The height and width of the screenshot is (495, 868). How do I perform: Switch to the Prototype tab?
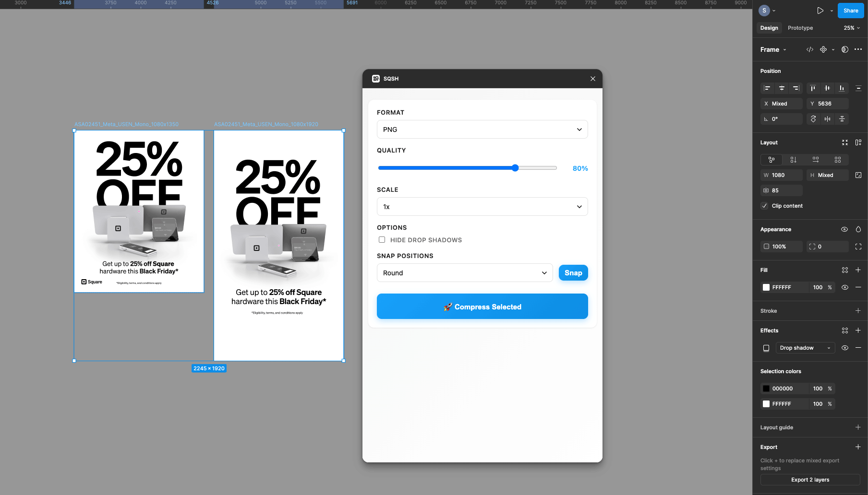click(800, 28)
